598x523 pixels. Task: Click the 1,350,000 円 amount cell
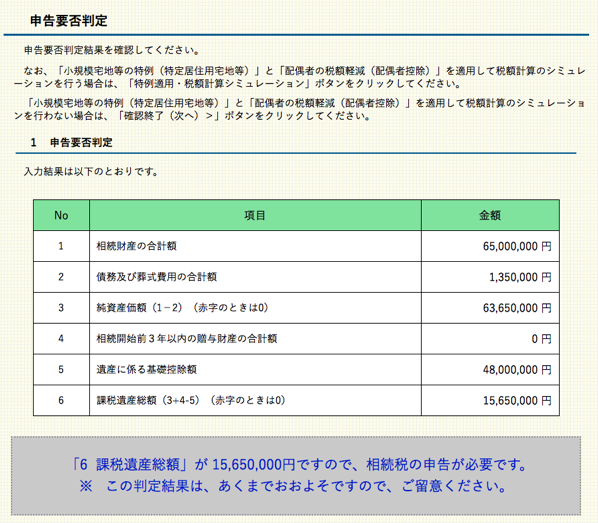[490, 277]
